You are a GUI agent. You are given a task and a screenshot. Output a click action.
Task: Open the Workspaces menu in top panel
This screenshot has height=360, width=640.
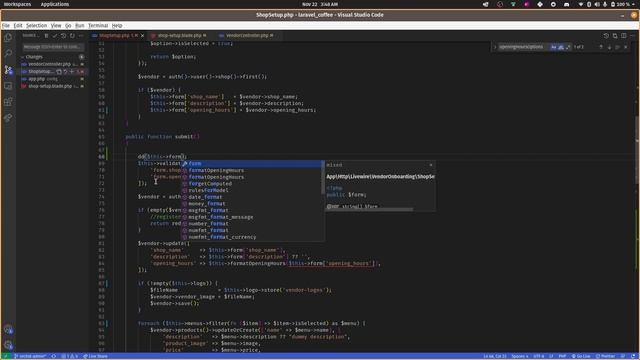[17, 4]
